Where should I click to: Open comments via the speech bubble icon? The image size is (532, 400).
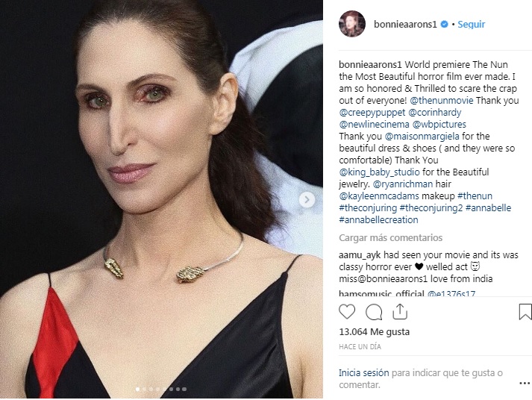click(x=374, y=312)
